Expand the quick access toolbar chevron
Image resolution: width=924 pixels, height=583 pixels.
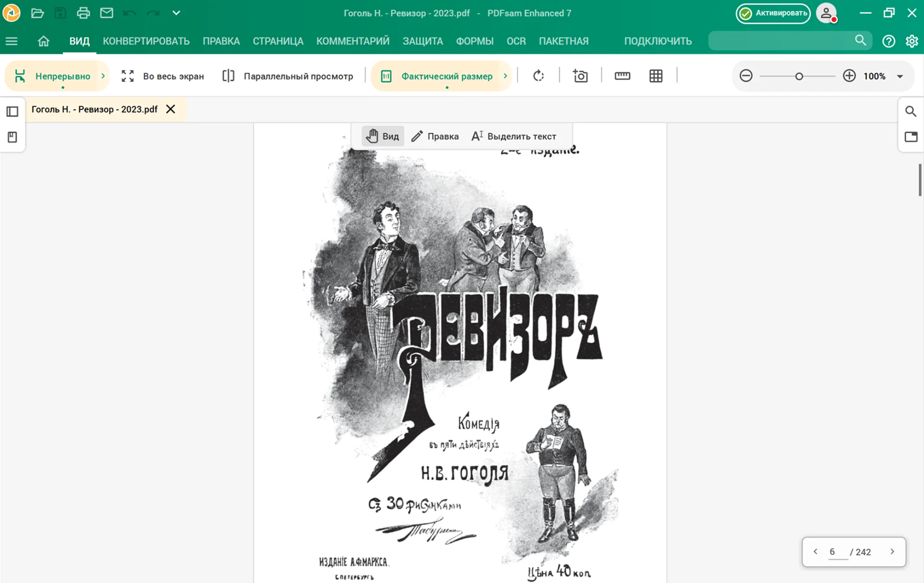pos(176,13)
